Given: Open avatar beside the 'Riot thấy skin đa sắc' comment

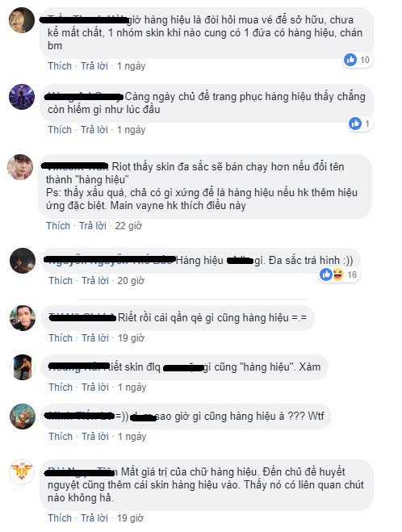Looking at the screenshot, I should coord(20,167).
